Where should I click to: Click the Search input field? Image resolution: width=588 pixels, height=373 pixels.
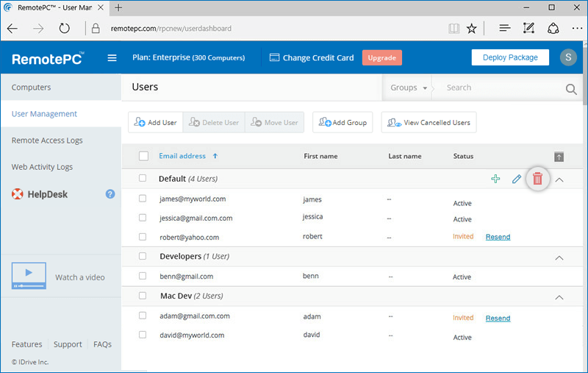click(x=503, y=88)
